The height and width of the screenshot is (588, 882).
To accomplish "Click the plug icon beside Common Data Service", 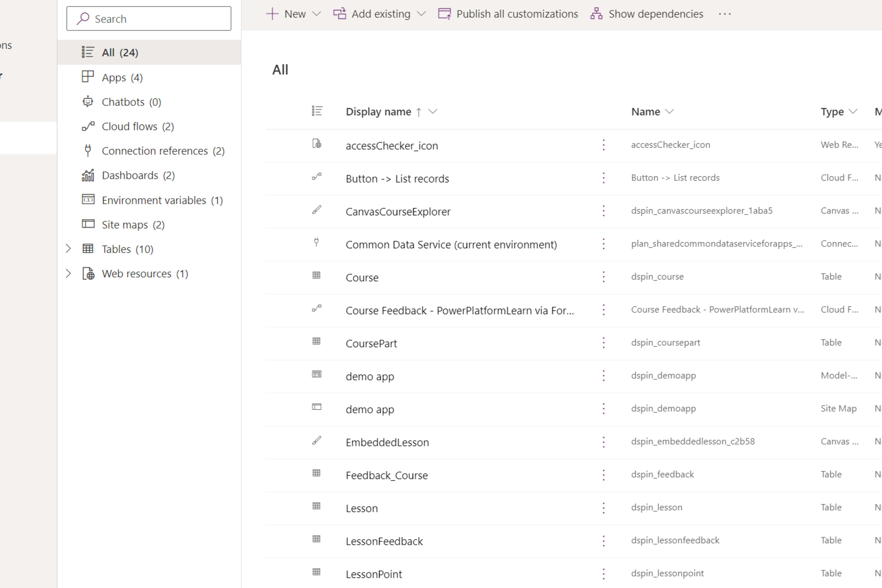I will tap(317, 242).
